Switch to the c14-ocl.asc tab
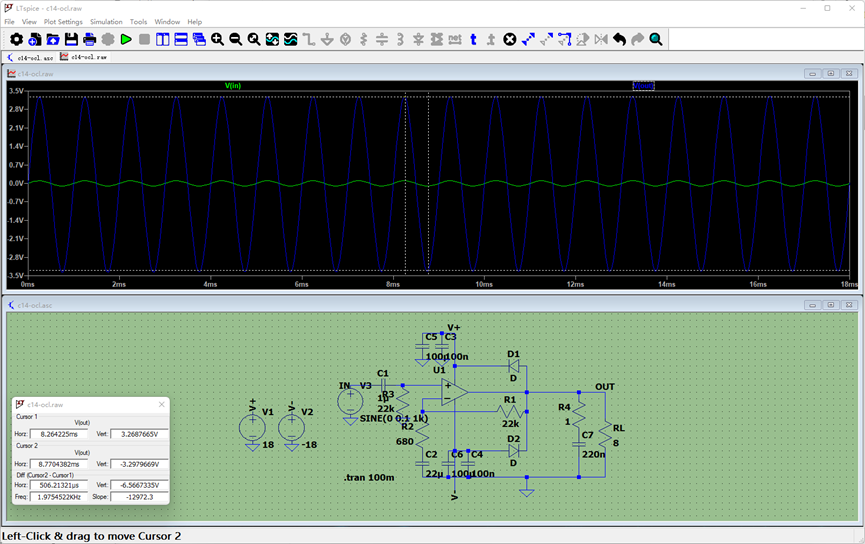This screenshot has height=544, width=865. (30, 57)
